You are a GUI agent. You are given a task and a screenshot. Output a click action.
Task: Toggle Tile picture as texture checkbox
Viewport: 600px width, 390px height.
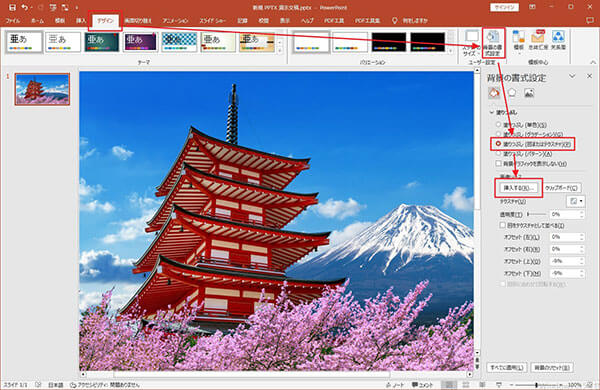point(502,225)
